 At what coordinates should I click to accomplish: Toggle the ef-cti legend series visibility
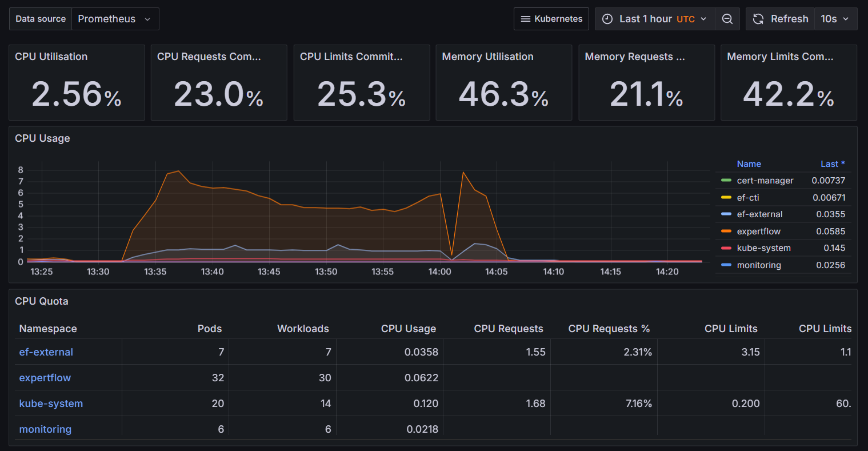click(x=747, y=198)
